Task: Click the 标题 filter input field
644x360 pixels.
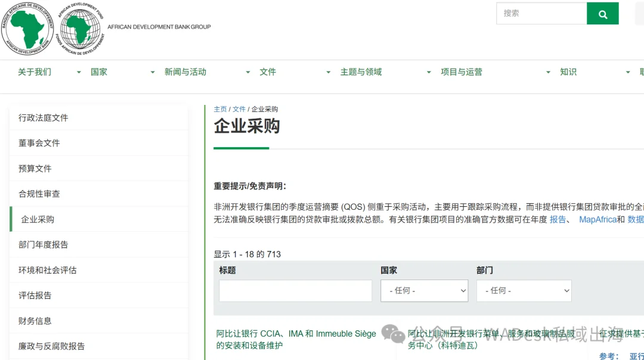Action: click(x=295, y=291)
